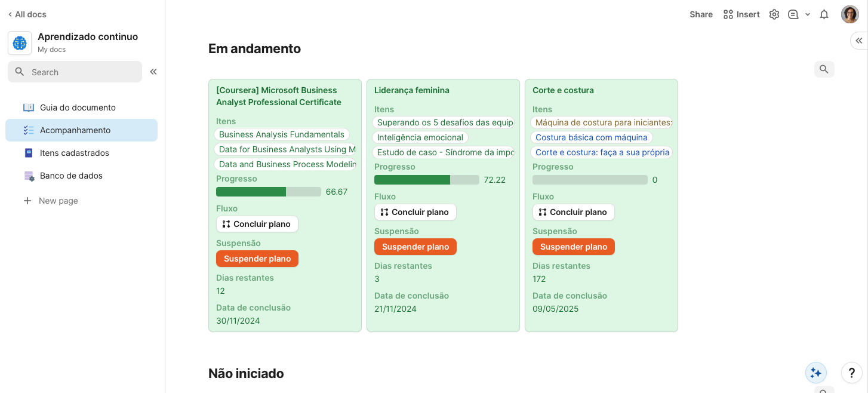Click Concluir plano on the Corte e costura card
Image resolution: width=868 pixels, height=393 pixels.
(573, 212)
